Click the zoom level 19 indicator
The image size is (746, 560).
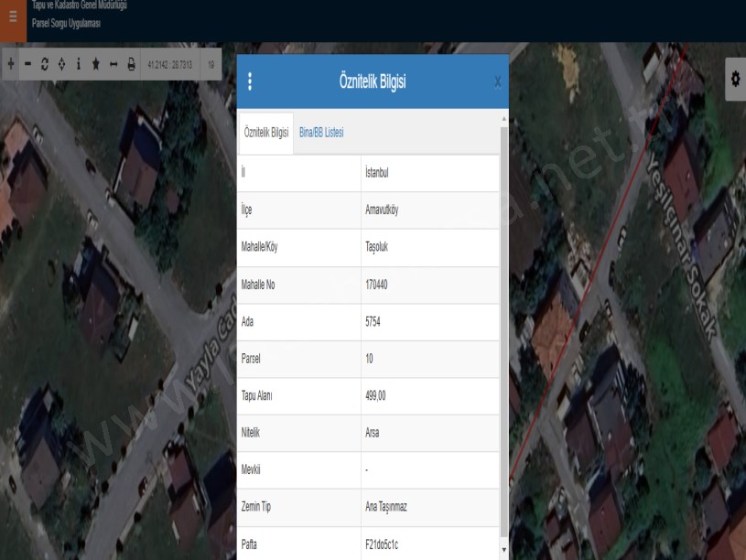[x=211, y=64]
